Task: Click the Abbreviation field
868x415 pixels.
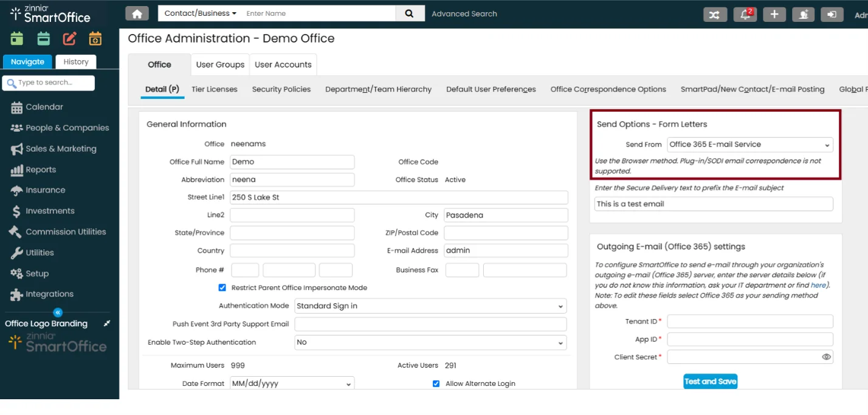Action: pos(292,180)
